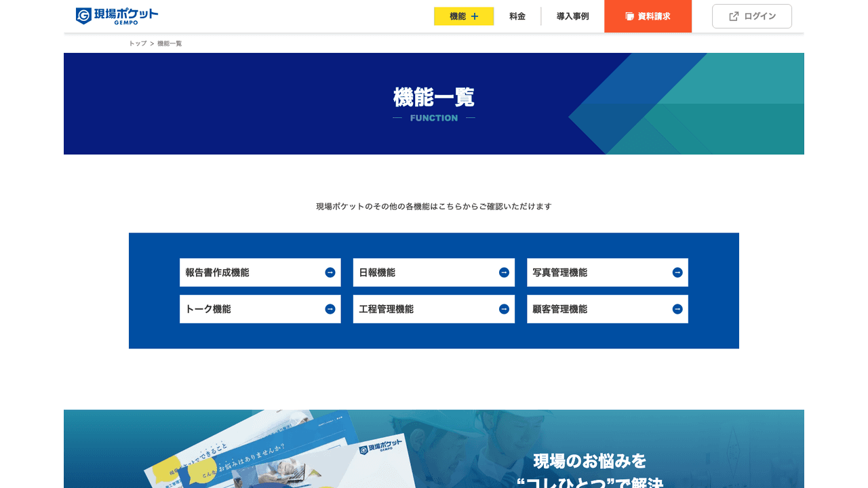This screenshot has height=488, width=868.
Task: Click the トップ breadcrumb link
Action: [138, 43]
